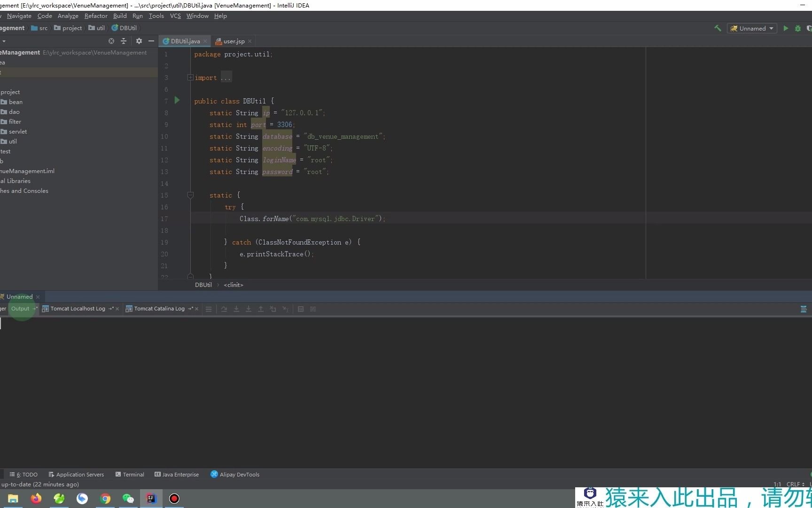The height and width of the screenshot is (508, 812).
Task: Hide the Project tool window with minus icon
Action: [x=151, y=41]
